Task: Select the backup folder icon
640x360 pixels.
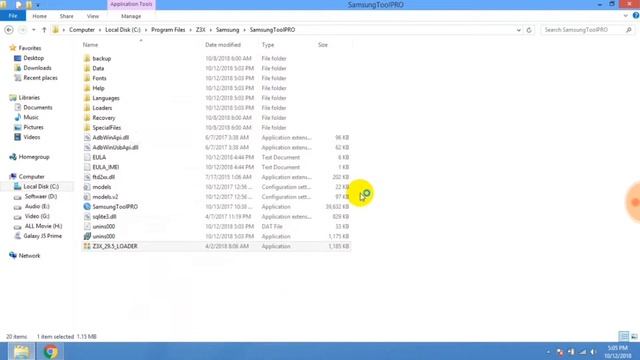Action: (x=87, y=58)
